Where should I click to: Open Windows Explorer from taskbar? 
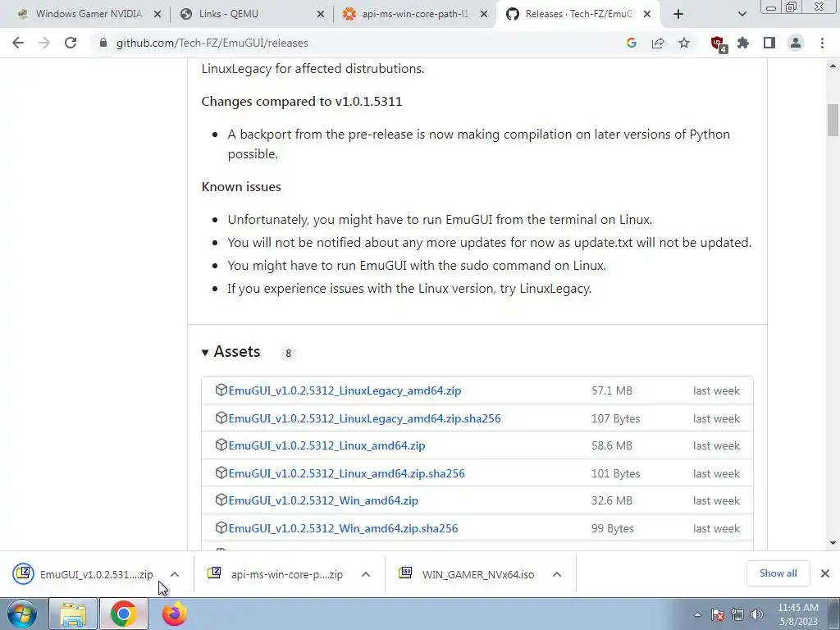[x=73, y=614]
